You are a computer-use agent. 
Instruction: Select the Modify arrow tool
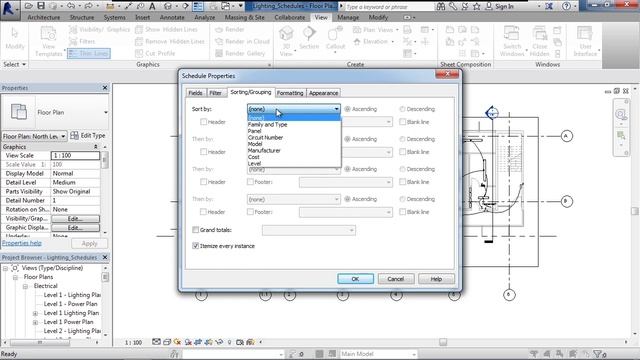pos(15,38)
